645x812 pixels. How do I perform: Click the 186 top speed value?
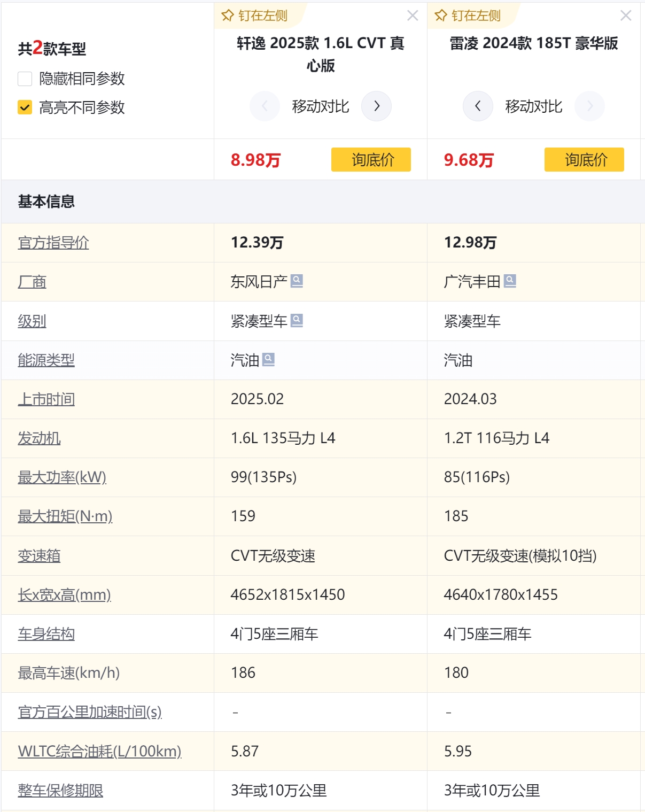[x=243, y=673]
